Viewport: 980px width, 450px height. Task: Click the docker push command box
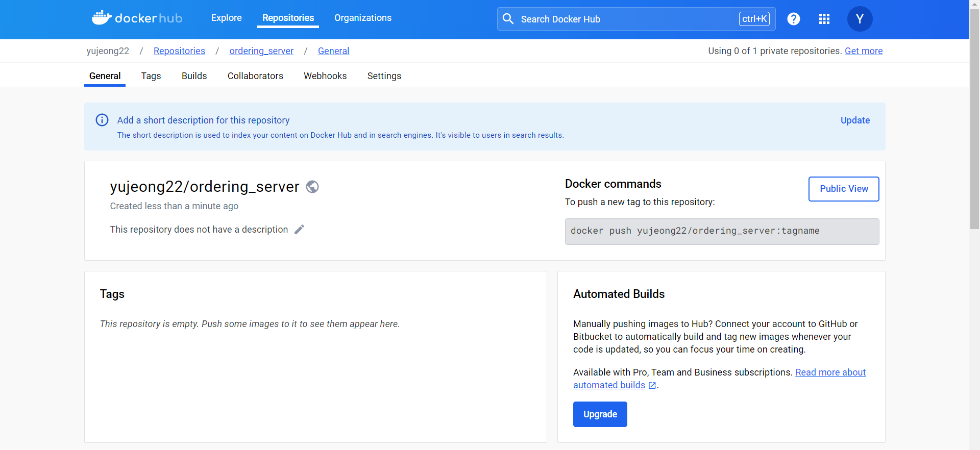pos(722,232)
